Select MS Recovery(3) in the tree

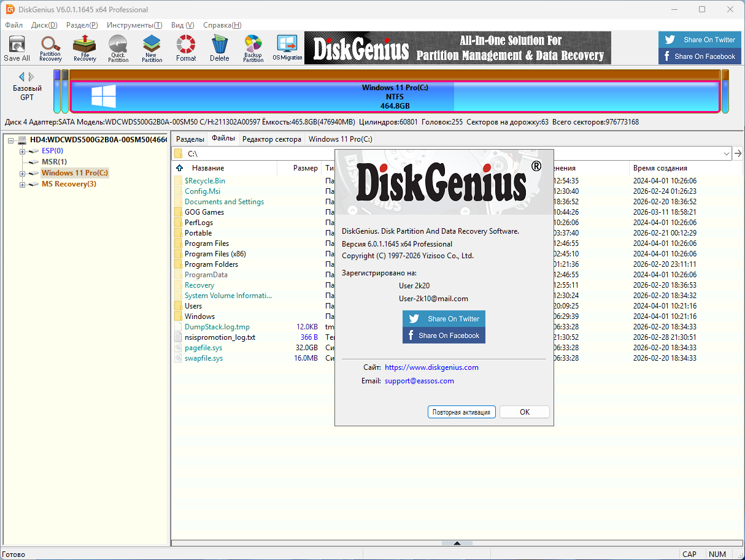pyautogui.click(x=69, y=184)
